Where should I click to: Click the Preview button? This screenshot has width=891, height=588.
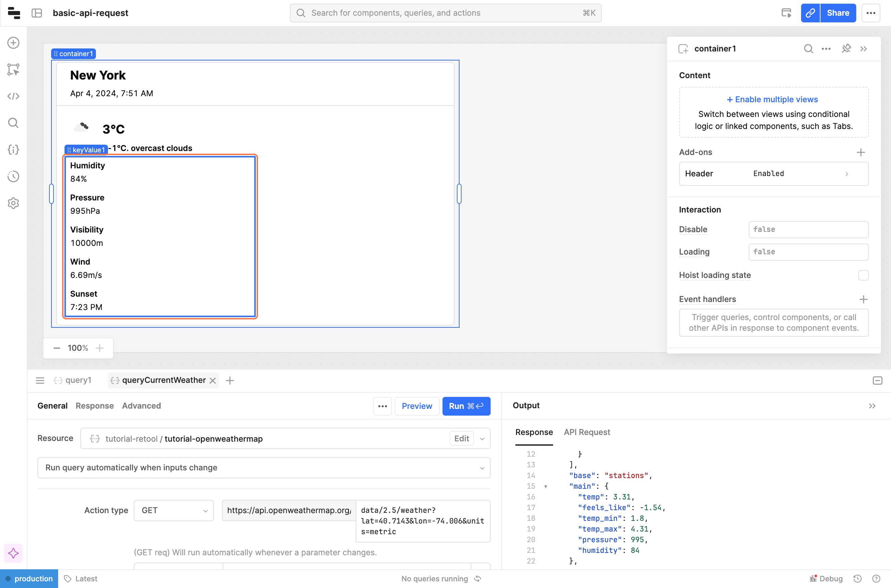[x=416, y=406]
